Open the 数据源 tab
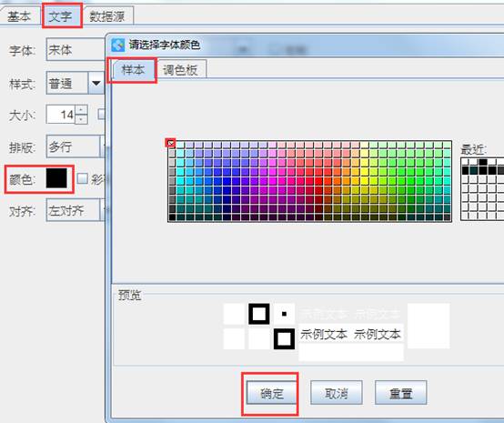The image size is (504, 423). (107, 16)
